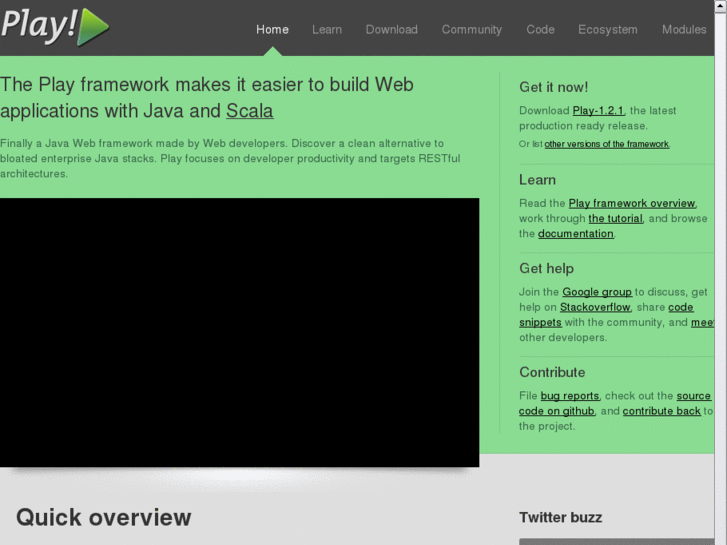Open the Modules navigation item

(x=684, y=29)
